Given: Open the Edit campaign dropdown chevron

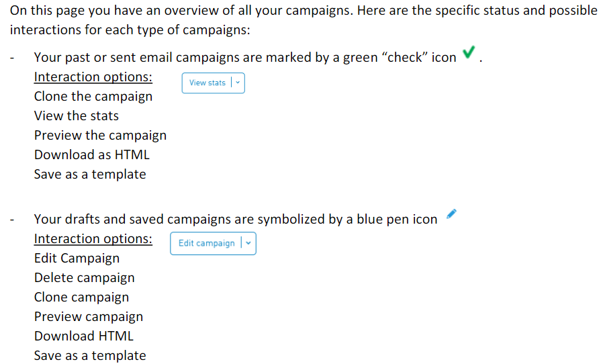Looking at the screenshot, I should click(x=248, y=243).
